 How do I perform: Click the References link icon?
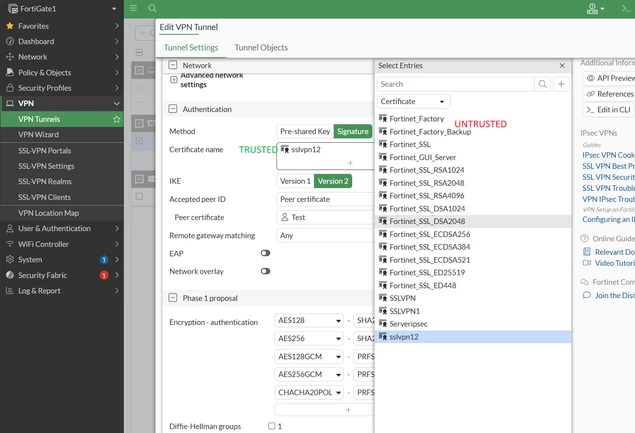click(x=590, y=94)
